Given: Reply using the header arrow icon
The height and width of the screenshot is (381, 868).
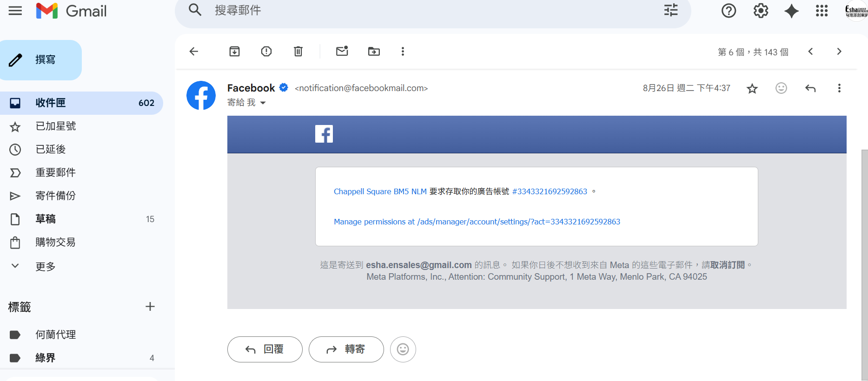Looking at the screenshot, I should [810, 88].
